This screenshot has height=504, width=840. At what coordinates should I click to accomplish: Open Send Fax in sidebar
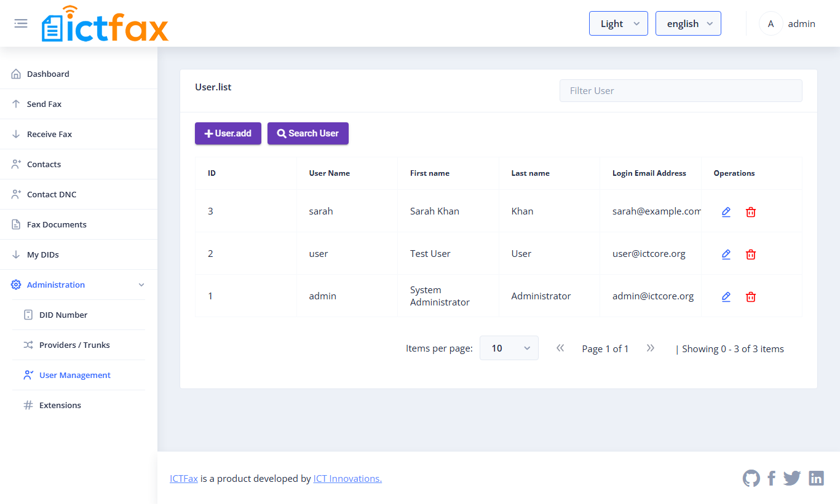(79, 104)
